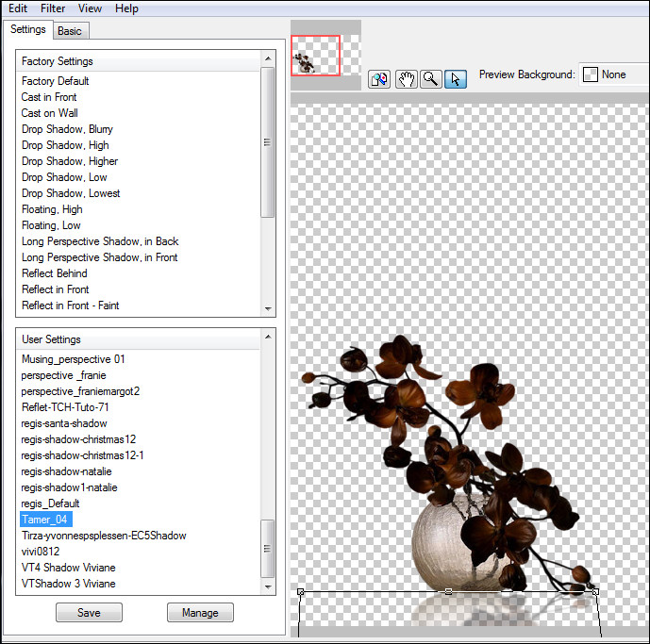The height and width of the screenshot is (644, 650).
Task: Select Floating, High preset
Action: pyautogui.click(x=52, y=209)
